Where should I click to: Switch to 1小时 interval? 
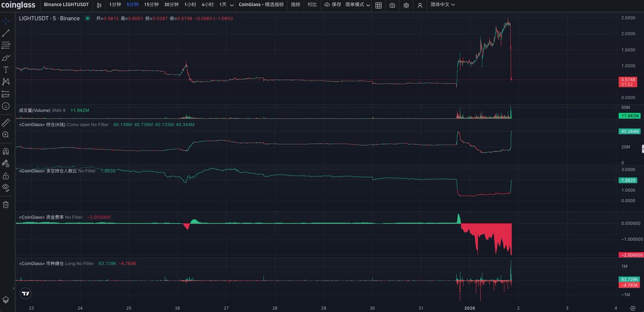[190, 5]
